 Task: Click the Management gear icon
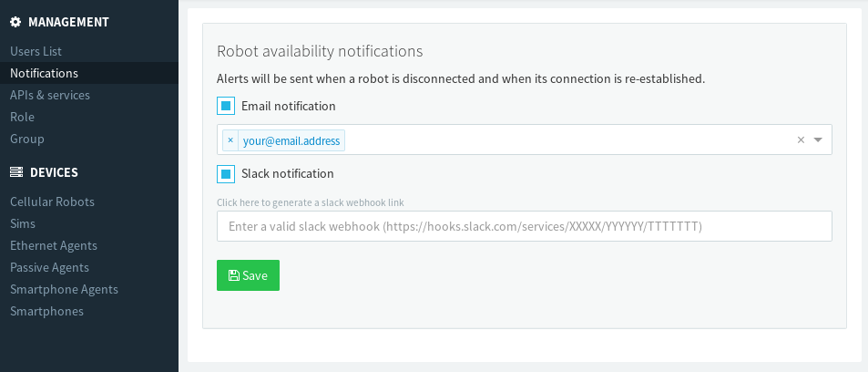(15, 22)
